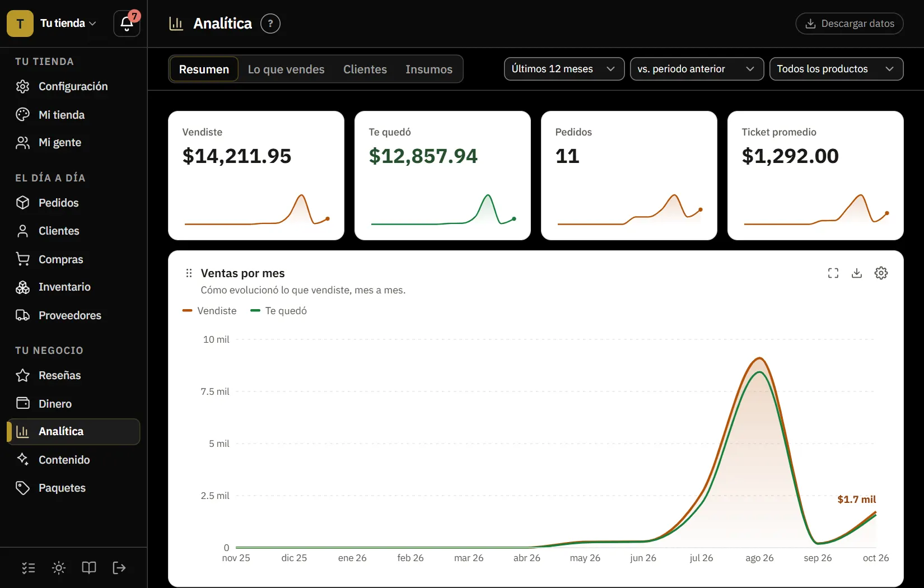Open the Todos los productos filter dropdown

(836, 69)
